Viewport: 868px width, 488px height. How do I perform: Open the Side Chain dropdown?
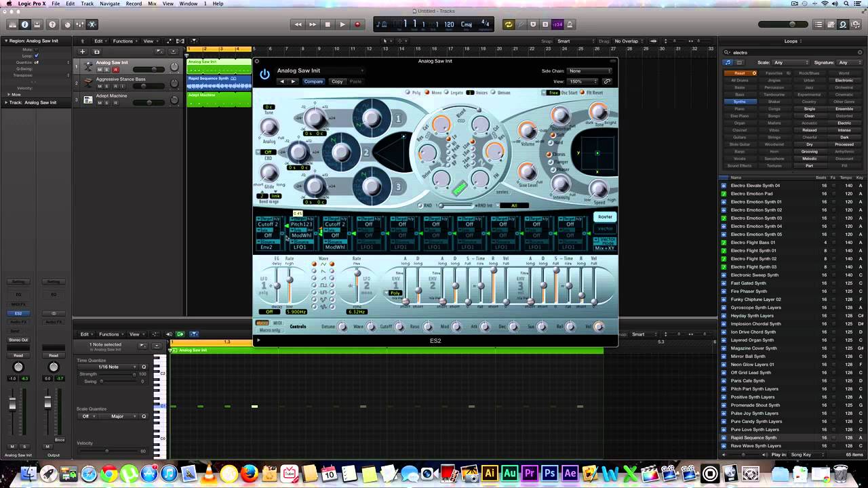coord(589,70)
